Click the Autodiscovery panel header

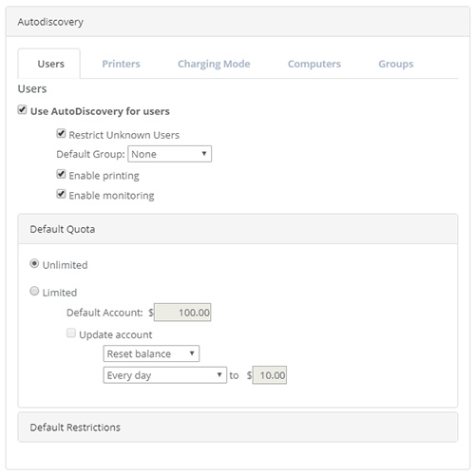(x=237, y=22)
